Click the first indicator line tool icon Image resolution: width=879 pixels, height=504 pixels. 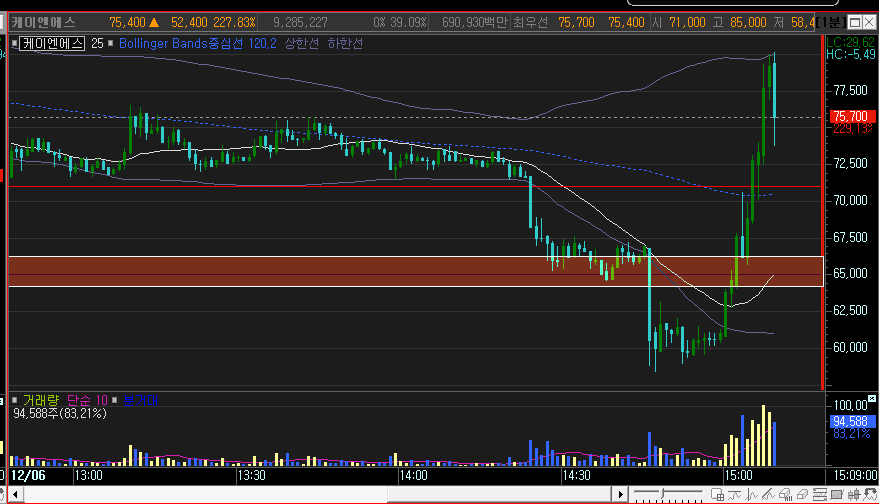coord(734,494)
